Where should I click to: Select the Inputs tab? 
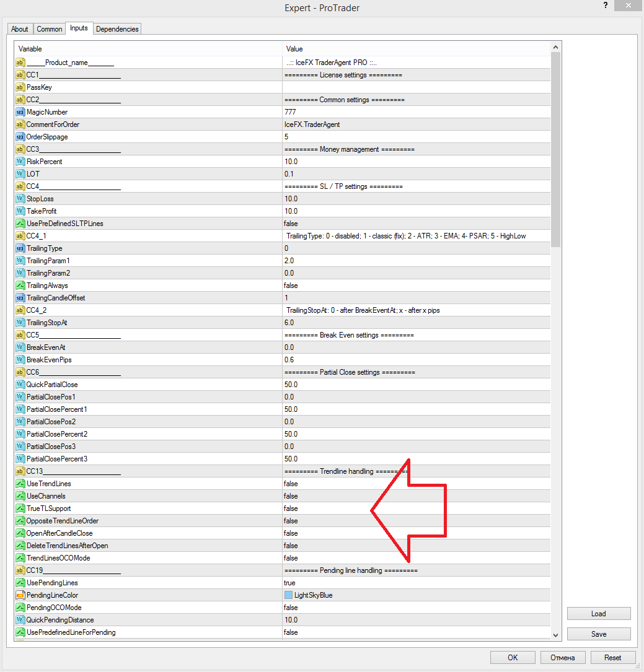coord(79,28)
